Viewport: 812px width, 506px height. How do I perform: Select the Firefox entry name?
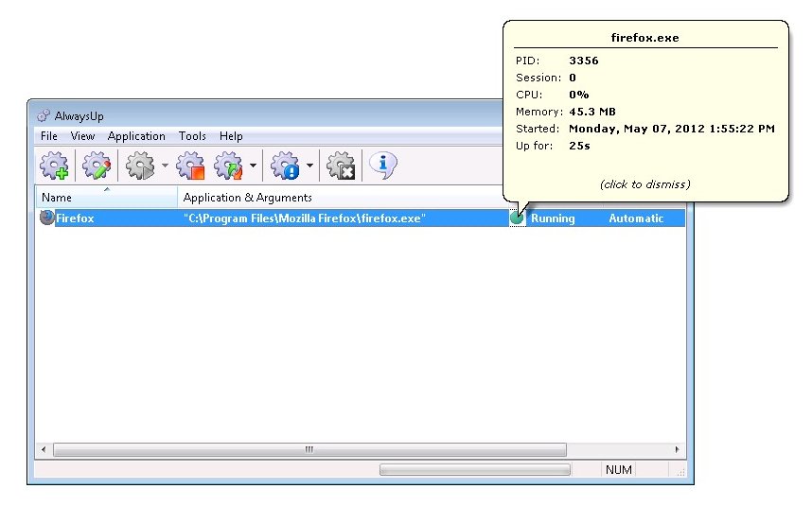(75, 218)
